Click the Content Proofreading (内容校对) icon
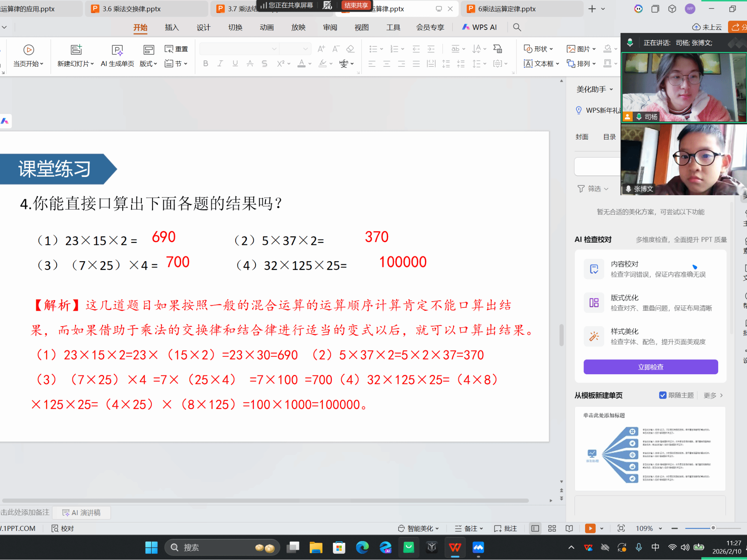Viewport: 747px width, 560px height. (594, 269)
